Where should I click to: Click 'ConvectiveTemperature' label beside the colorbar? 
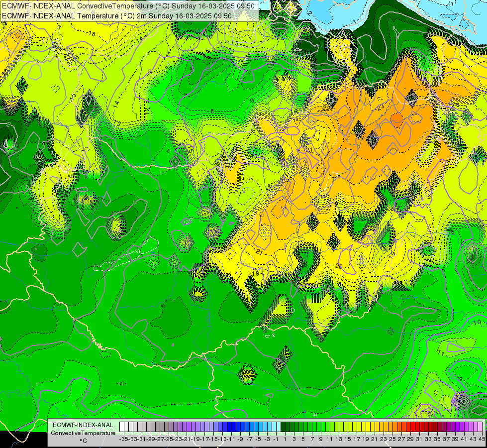point(83,433)
